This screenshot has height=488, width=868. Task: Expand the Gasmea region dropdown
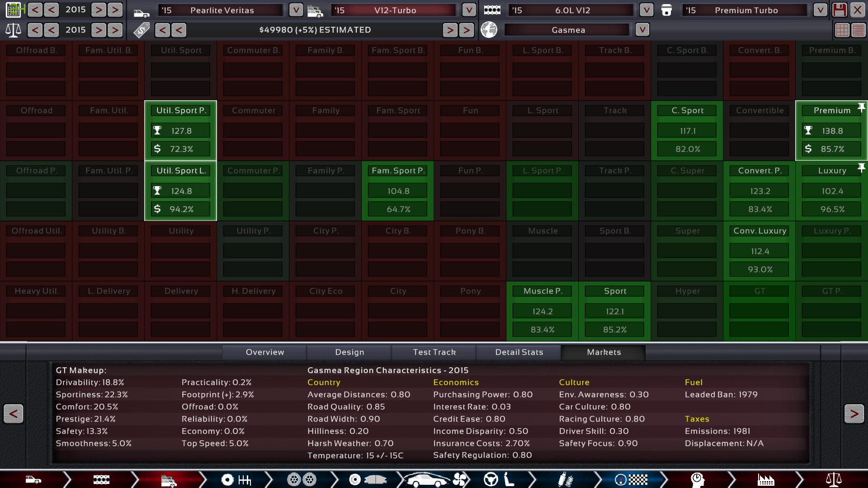pos(642,30)
